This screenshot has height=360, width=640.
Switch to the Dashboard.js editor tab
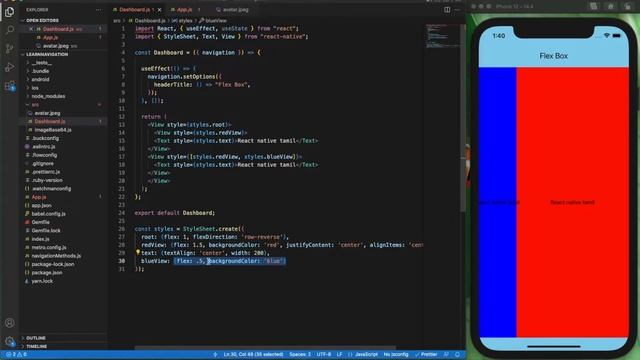(135, 9)
